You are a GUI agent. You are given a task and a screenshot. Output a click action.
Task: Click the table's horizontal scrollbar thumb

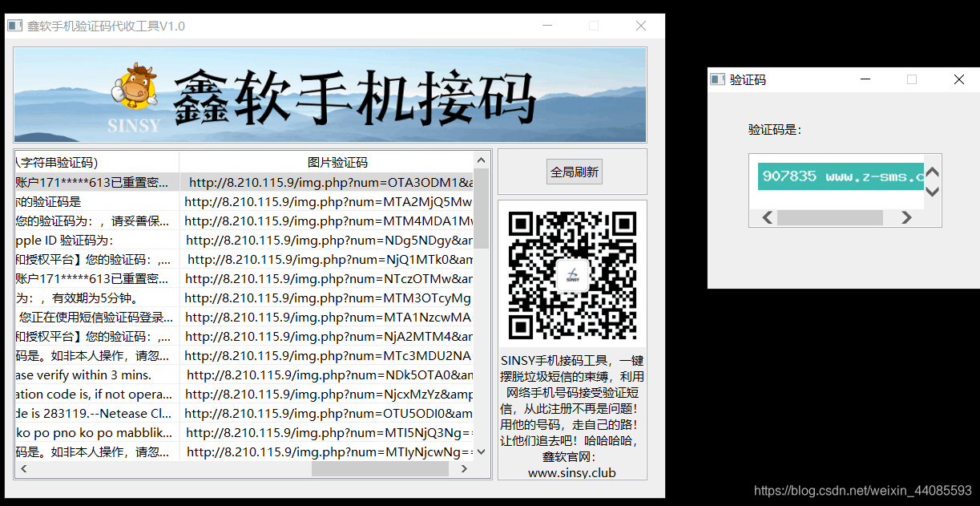click(380, 468)
